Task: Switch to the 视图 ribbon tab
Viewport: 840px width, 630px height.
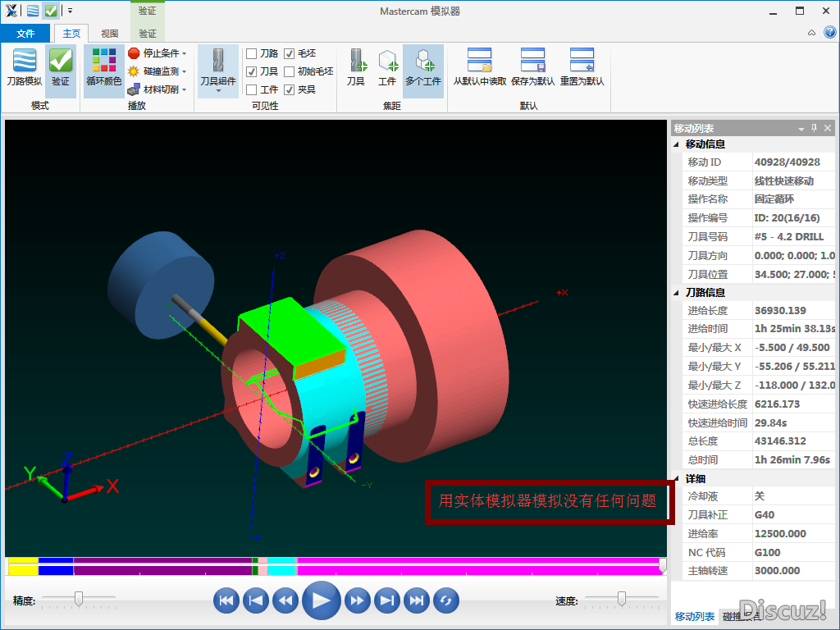Action: 109,33
